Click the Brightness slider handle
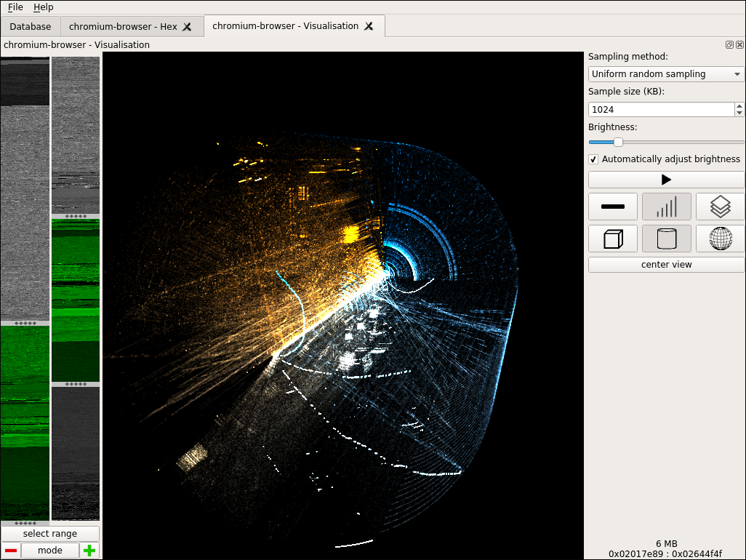This screenshot has height=560, width=746. pos(618,143)
